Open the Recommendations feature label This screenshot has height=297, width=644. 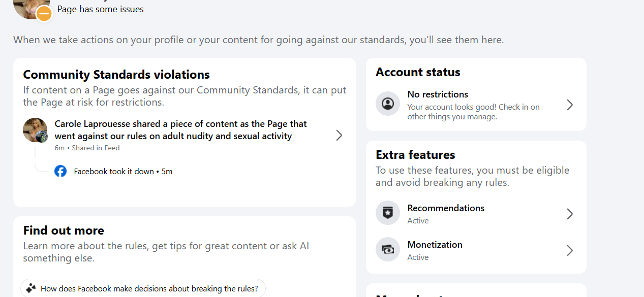coord(446,208)
